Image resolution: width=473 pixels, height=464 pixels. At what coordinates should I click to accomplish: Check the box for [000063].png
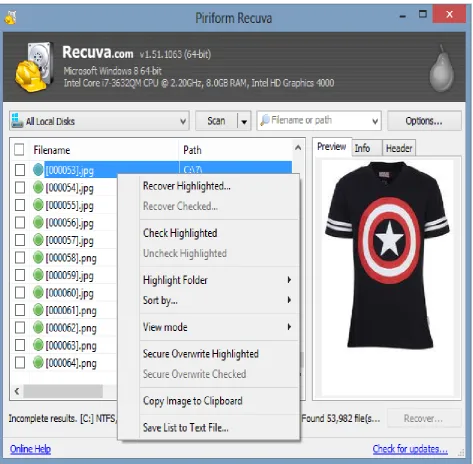click(x=20, y=345)
